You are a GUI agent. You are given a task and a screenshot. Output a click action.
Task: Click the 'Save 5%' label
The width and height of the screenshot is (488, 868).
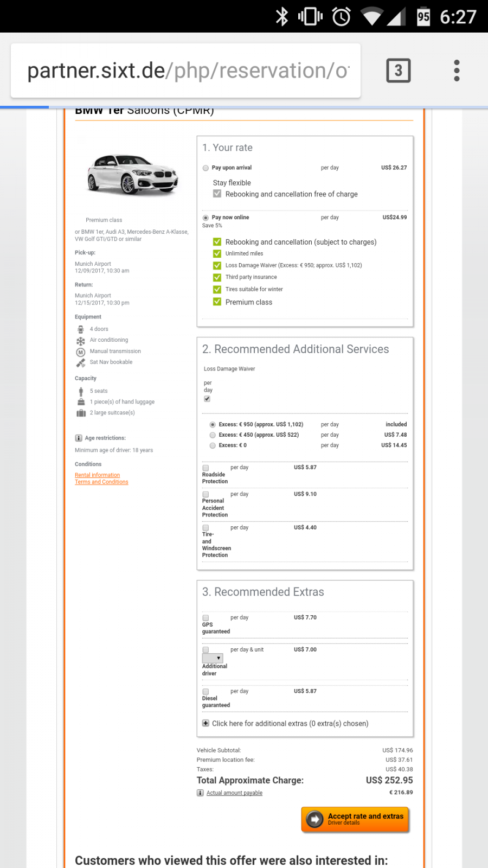(212, 226)
